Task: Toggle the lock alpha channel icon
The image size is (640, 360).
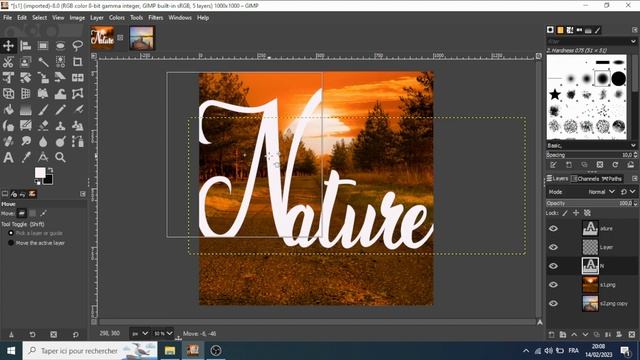Action: 587,213
